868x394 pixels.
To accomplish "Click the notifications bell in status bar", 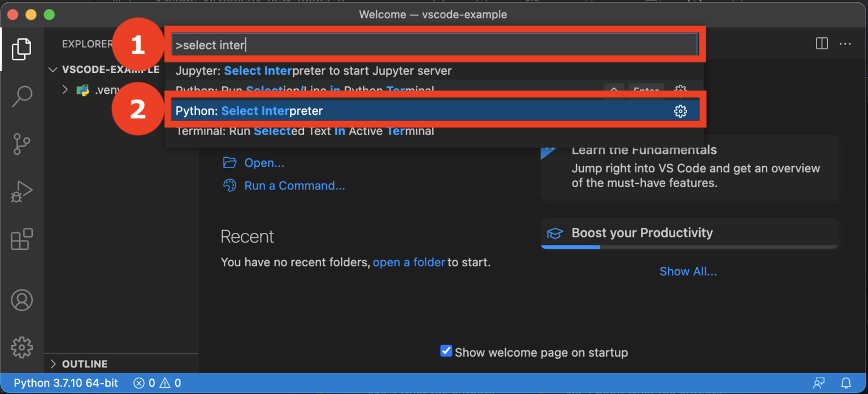I will (846, 383).
